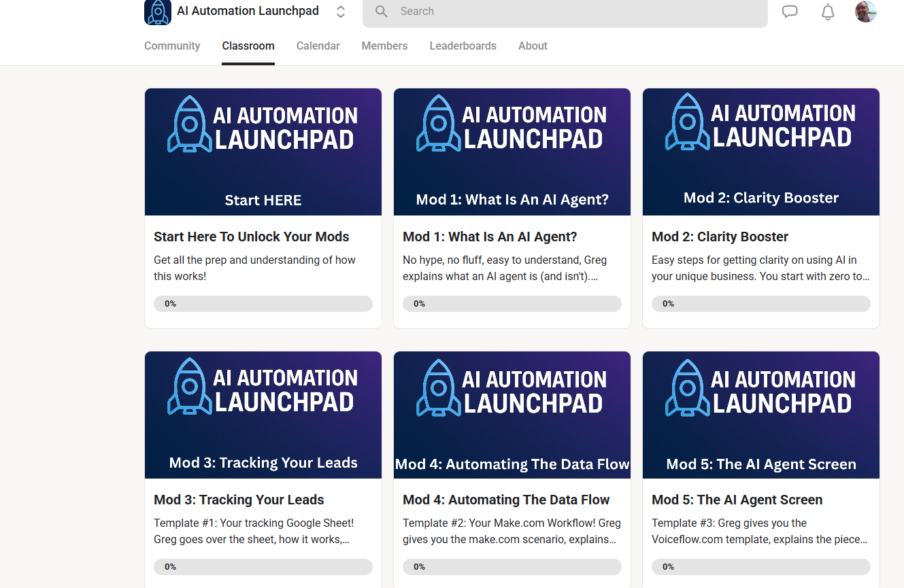Select the Classroom tab
This screenshot has width=904, height=588.
248,46
